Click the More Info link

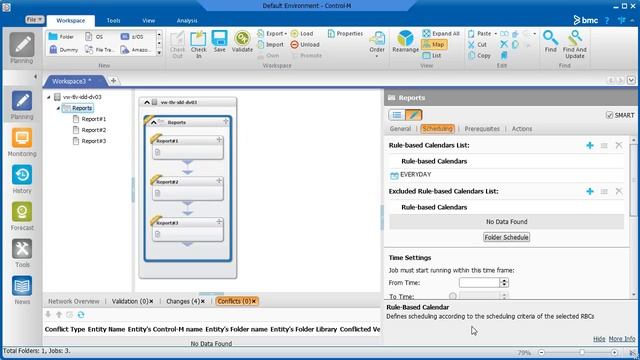[622, 339]
